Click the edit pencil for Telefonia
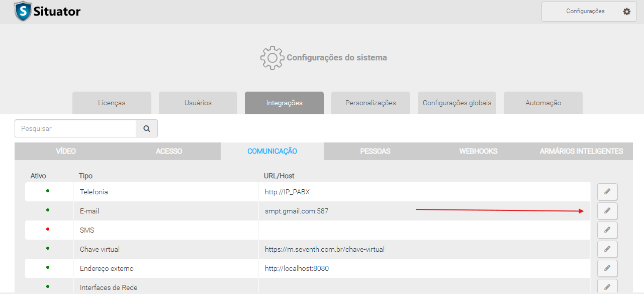 607,192
